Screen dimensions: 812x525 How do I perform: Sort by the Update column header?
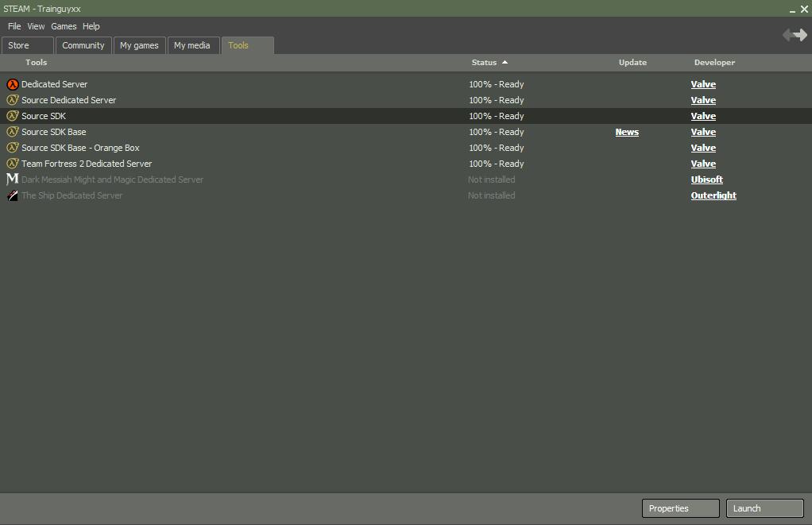coord(632,62)
